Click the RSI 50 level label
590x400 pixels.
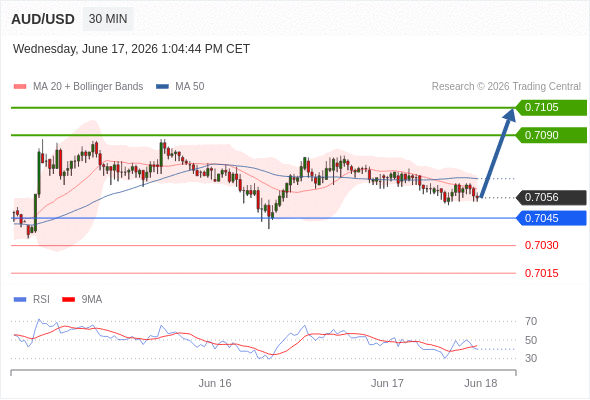531,340
